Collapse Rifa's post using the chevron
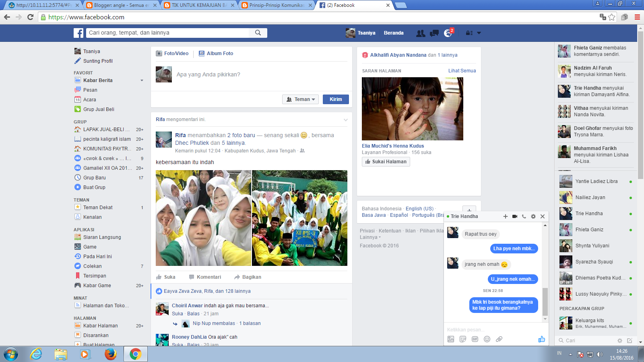644x362 pixels. (345, 120)
